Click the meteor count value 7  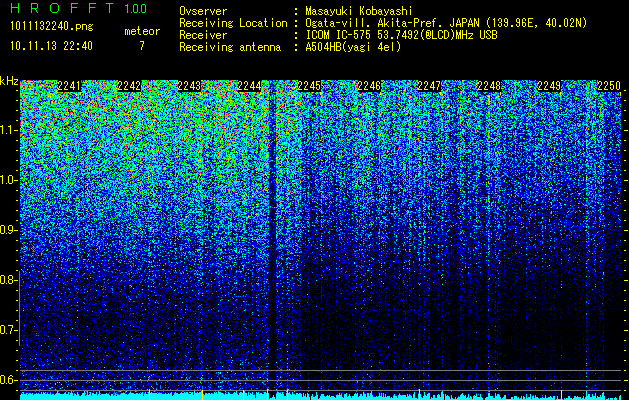coord(142,46)
